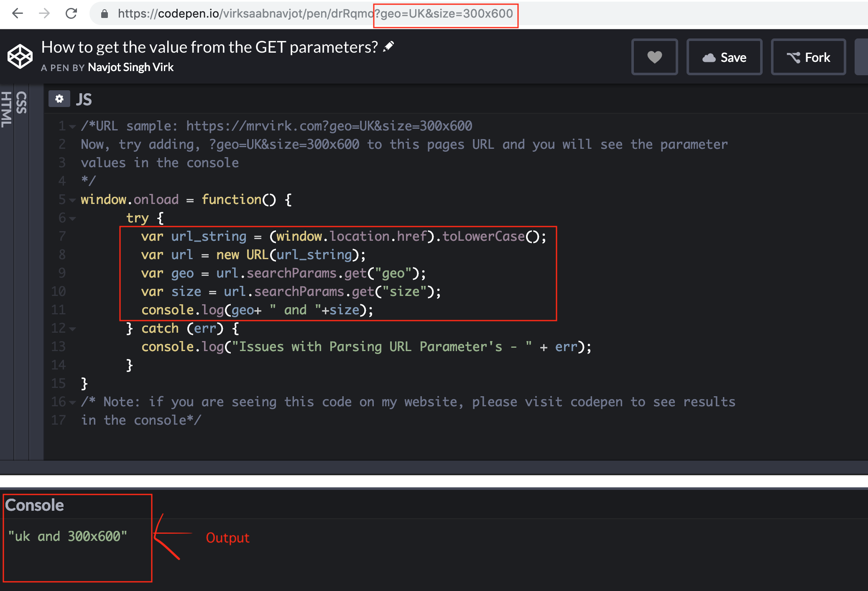Image resolution: width=868 pixels, height=591 pixels.
Task: Collapse the window.onload function at line 5
Action: (x=72, y=200)
